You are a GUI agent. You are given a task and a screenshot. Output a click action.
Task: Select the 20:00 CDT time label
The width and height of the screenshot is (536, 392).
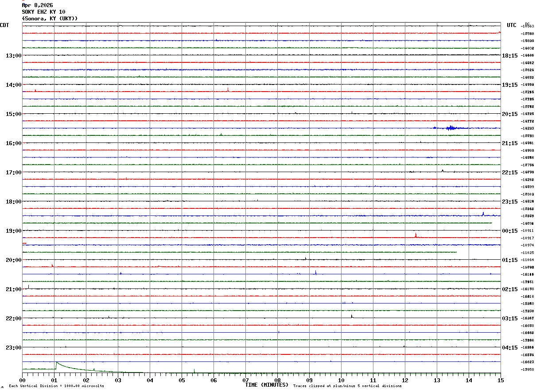[13, 260]
